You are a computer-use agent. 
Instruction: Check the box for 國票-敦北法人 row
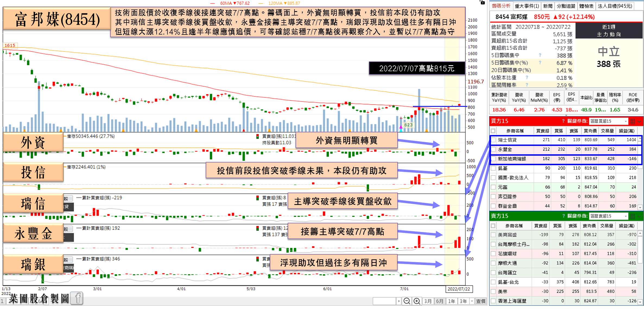tap(493, 178)
